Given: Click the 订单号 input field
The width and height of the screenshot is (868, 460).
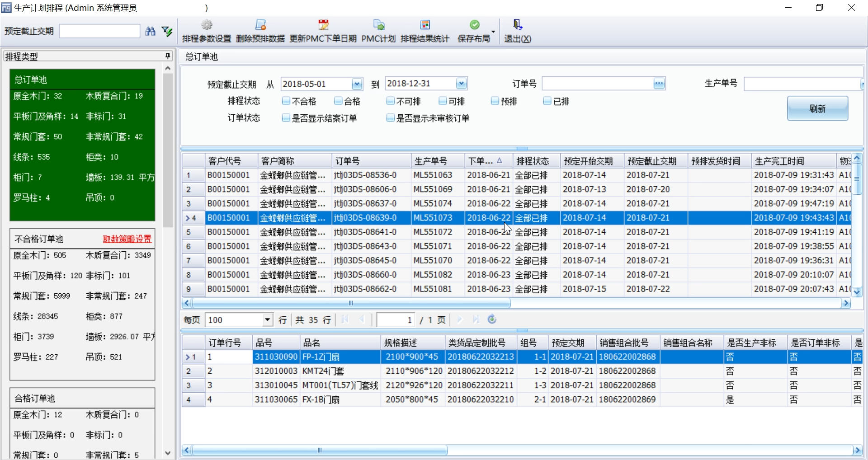Looking at the screenshot, I should 598,84.
